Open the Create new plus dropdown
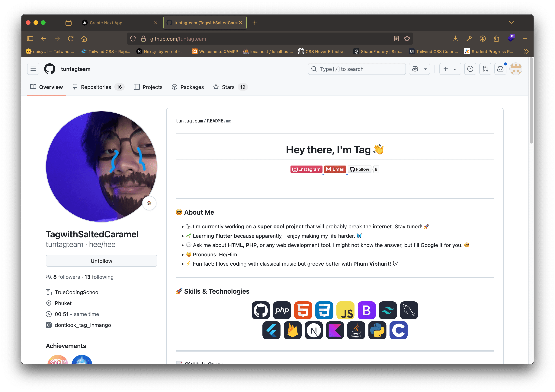This screenshot has width=555, height=392. pyautogui.click(x=450, y=69)
